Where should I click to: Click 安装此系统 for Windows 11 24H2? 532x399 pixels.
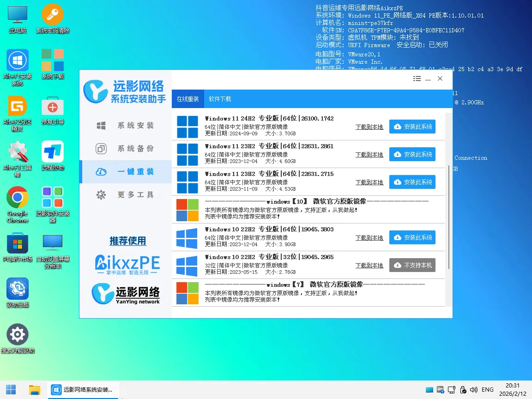pos(412,127)
